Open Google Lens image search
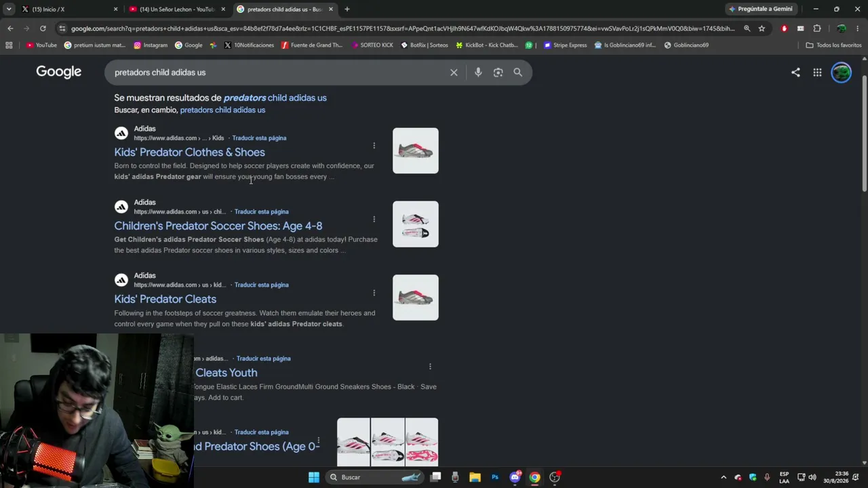 coord(498,73)
